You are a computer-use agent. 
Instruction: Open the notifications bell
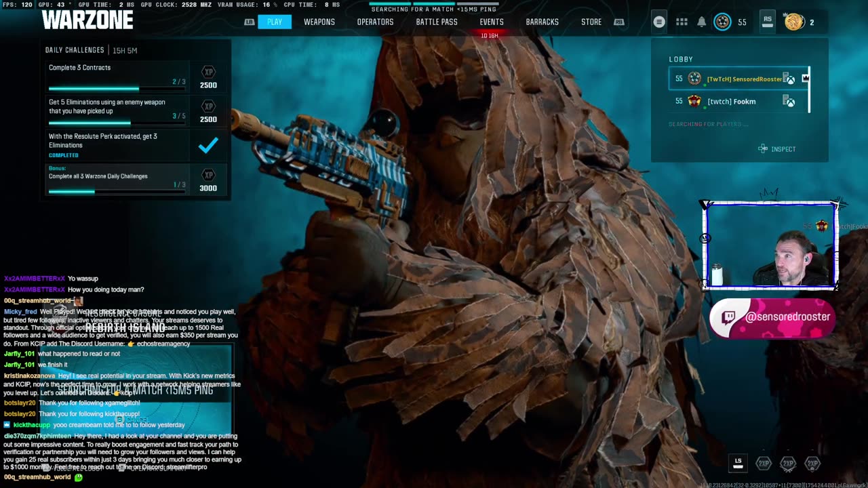pyautogui.click(x=702, y=22)
